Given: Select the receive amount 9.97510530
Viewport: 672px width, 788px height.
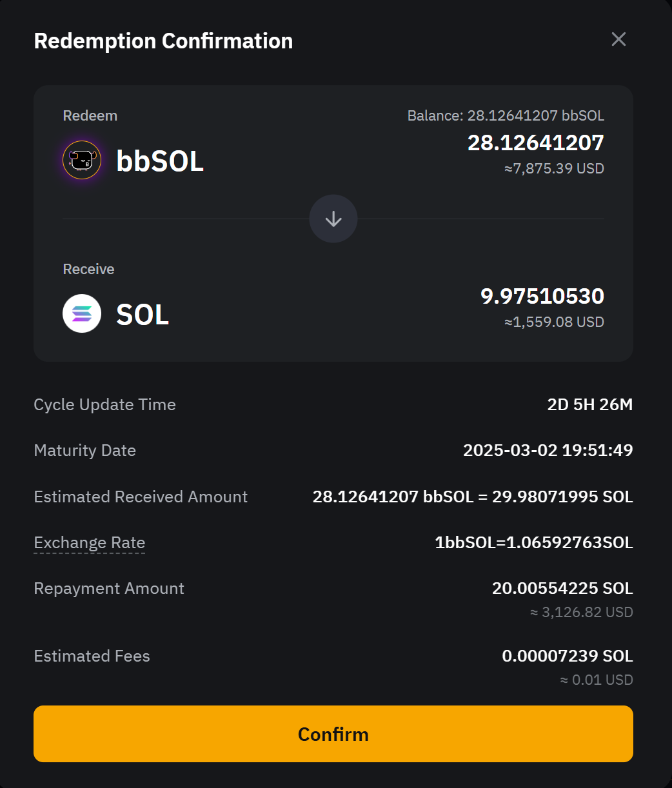Looking at the screenshot, I should 542,296.
